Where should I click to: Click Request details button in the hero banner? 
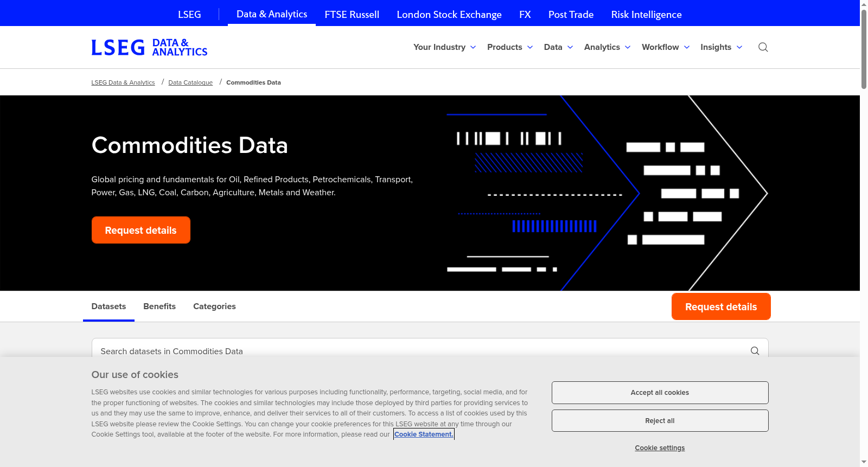[141, 230]
